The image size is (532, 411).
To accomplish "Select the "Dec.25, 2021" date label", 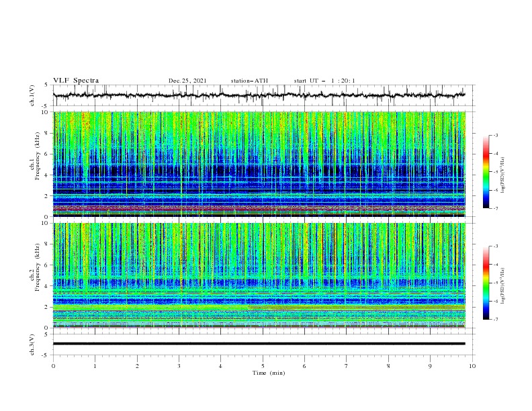I will click(187, 81).
